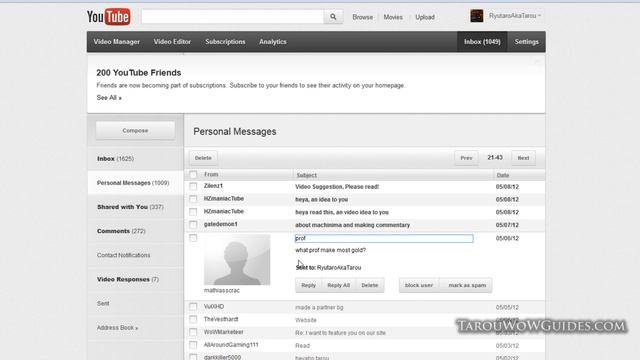Open the Settings tab
The image size is (640, 360).
527,42
